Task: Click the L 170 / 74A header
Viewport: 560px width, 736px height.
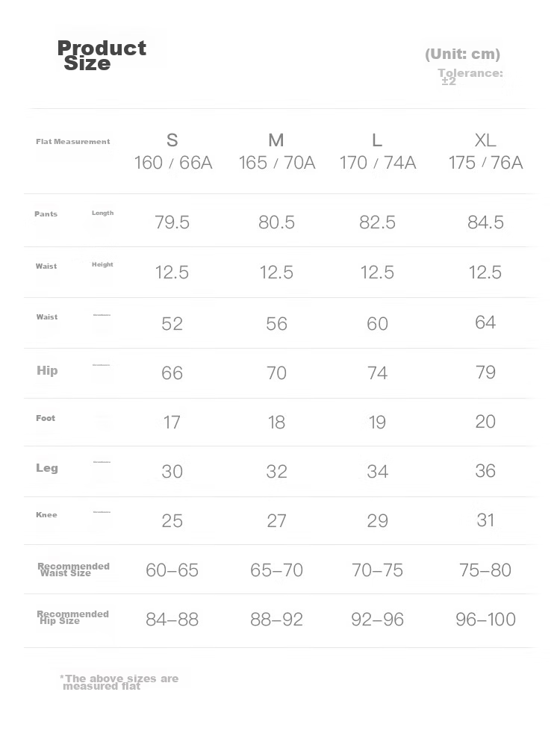Action: (377, 152)
